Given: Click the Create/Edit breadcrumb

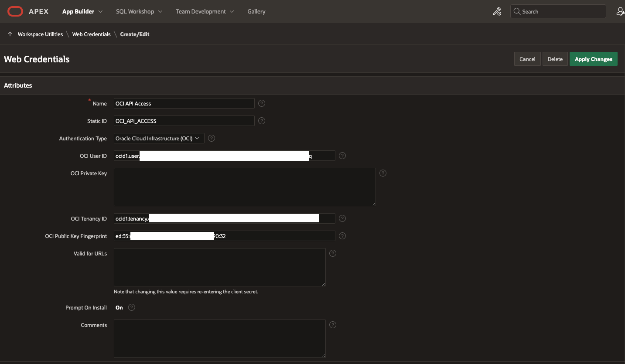Looking at the screenshot, I should (x=135, y=34).
